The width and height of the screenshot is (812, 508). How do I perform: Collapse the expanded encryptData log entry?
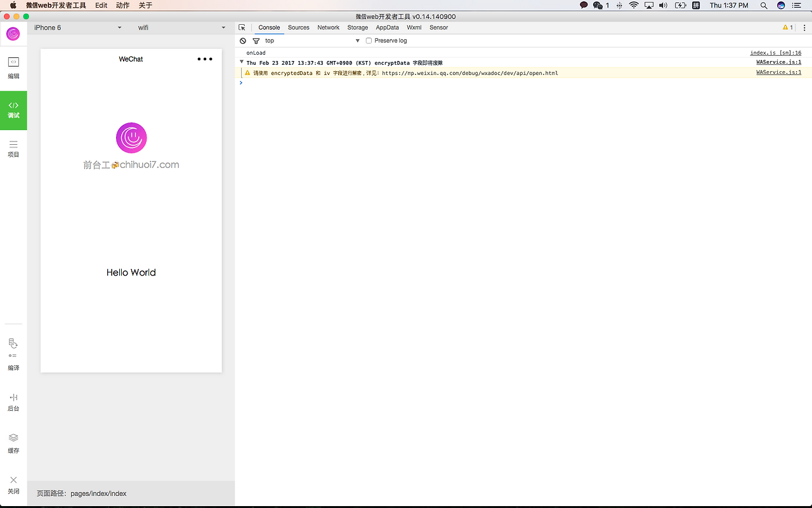click(241, 62)
